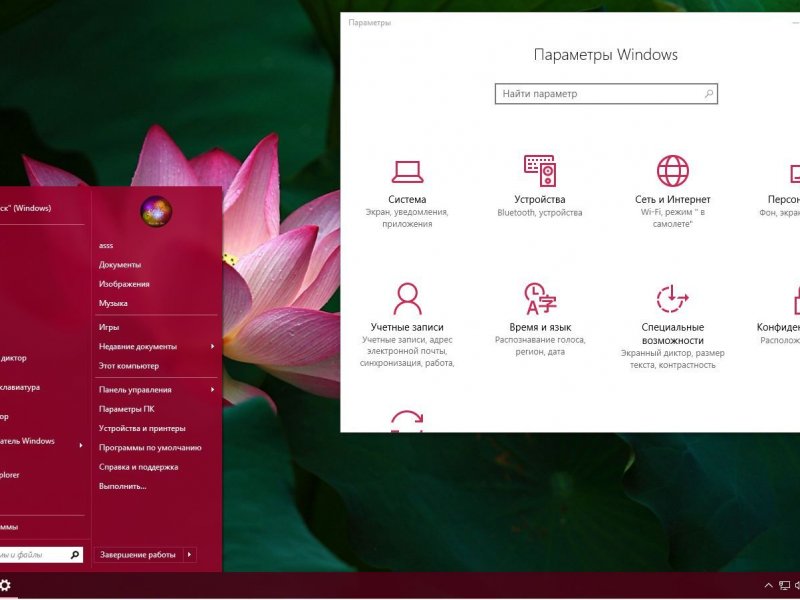
Task: Click Выполнить... in Start menu
Action: (122, 486)
